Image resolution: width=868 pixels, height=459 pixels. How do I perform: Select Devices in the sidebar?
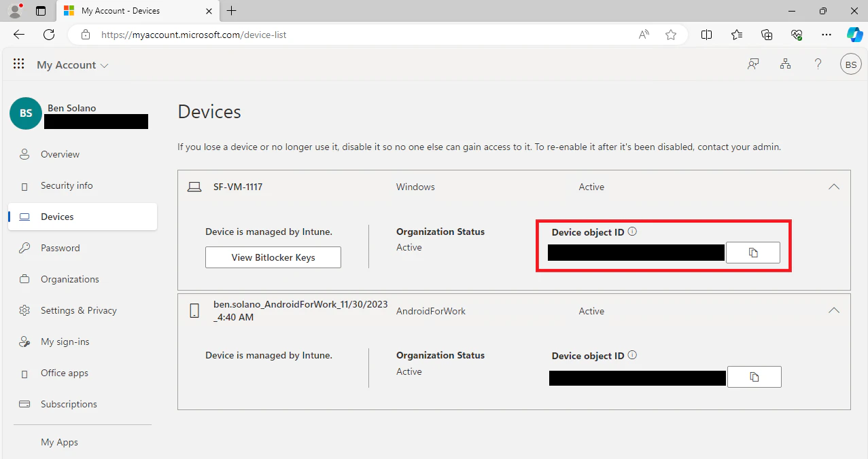[82, 217]
